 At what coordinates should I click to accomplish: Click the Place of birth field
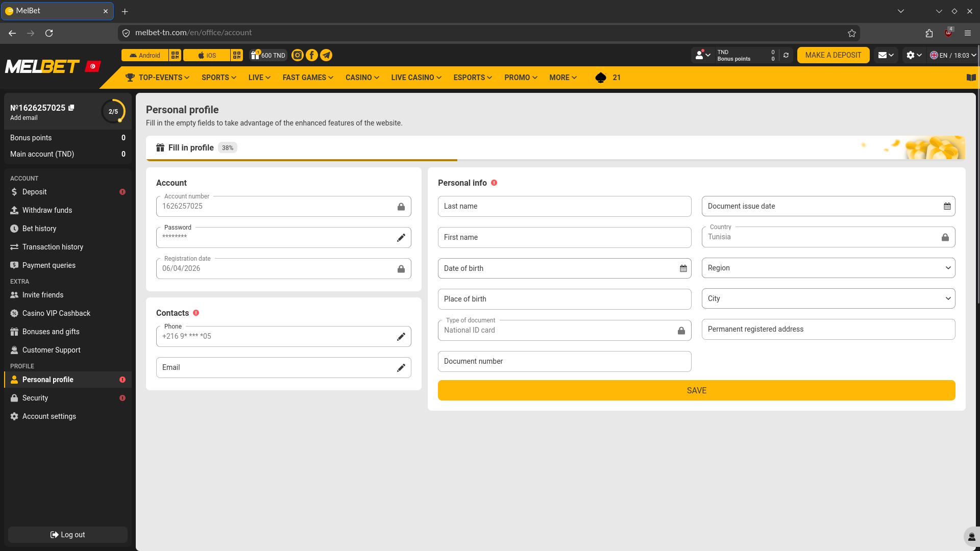565,299
